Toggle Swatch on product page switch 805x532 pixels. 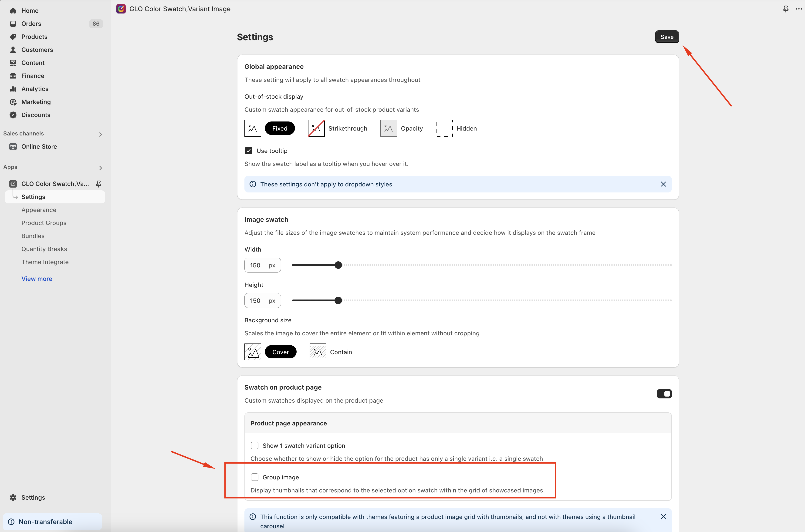pos(664,394)
